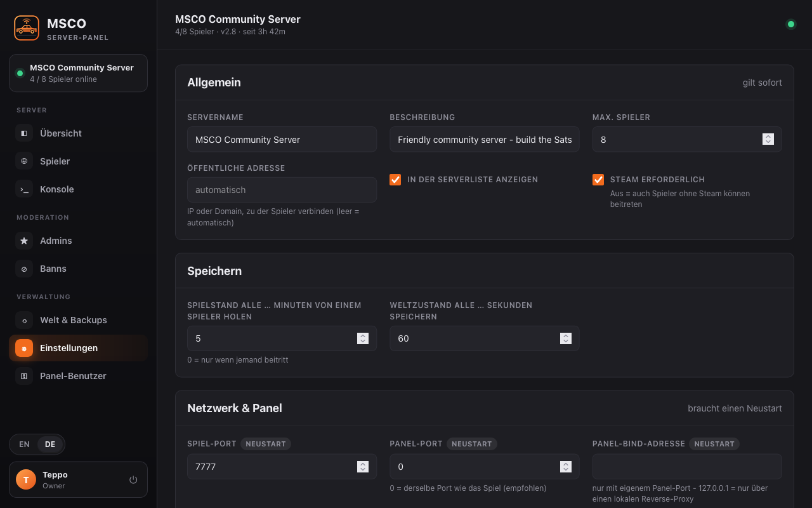812x508 pixels.
Task: Toggle the Steam erforderlich checkbox
Action: (x=598, y=180)
